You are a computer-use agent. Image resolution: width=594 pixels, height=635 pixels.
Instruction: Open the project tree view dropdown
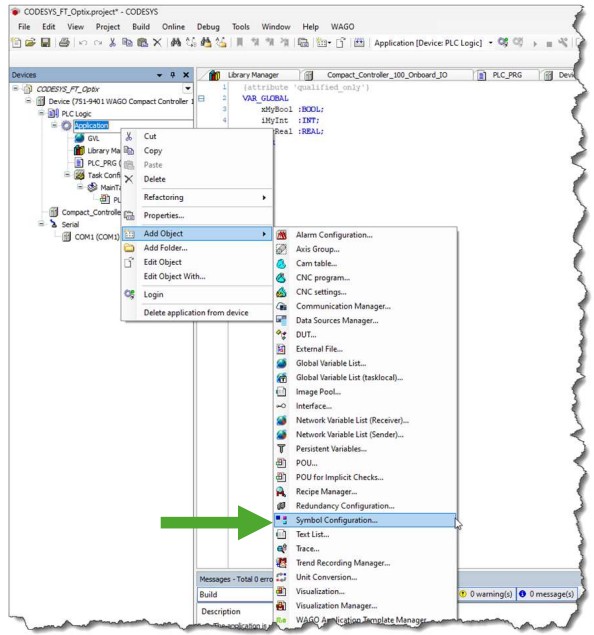[187, 88]
